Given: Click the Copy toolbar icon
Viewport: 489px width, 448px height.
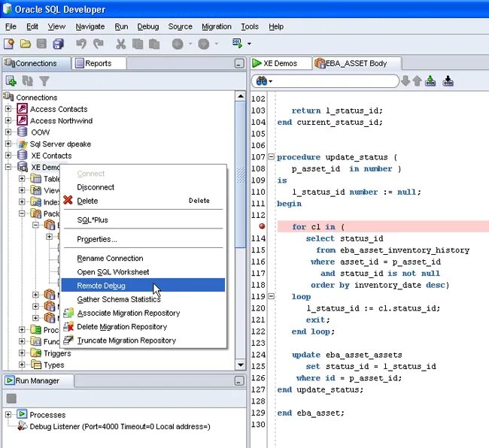Looking at the screenshot, I should 138,44.
